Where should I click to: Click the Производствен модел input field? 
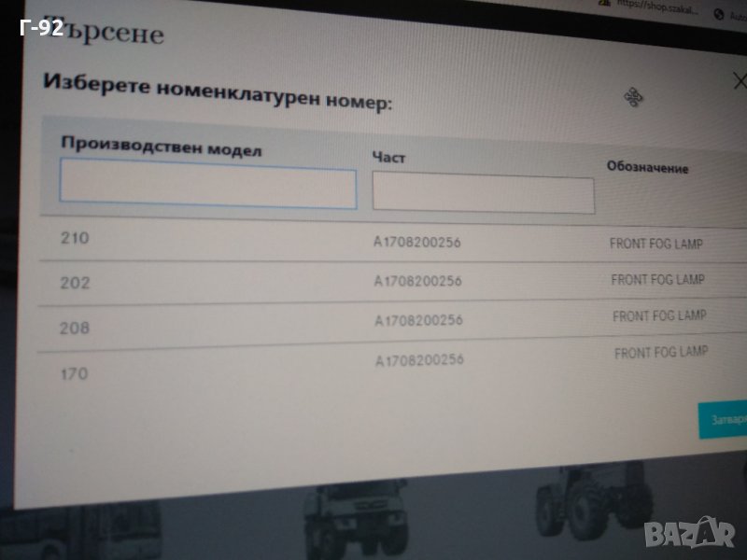[207, 187]
